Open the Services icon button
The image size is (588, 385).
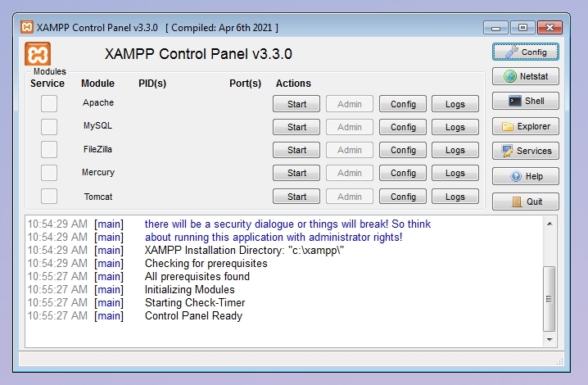coord(526,151)
